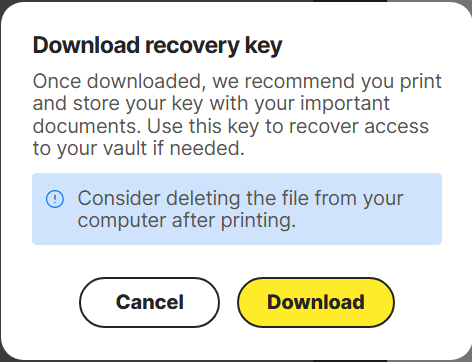Click the word "important" in the description
The width and height of the screenshot is (472, 362).
345,104
